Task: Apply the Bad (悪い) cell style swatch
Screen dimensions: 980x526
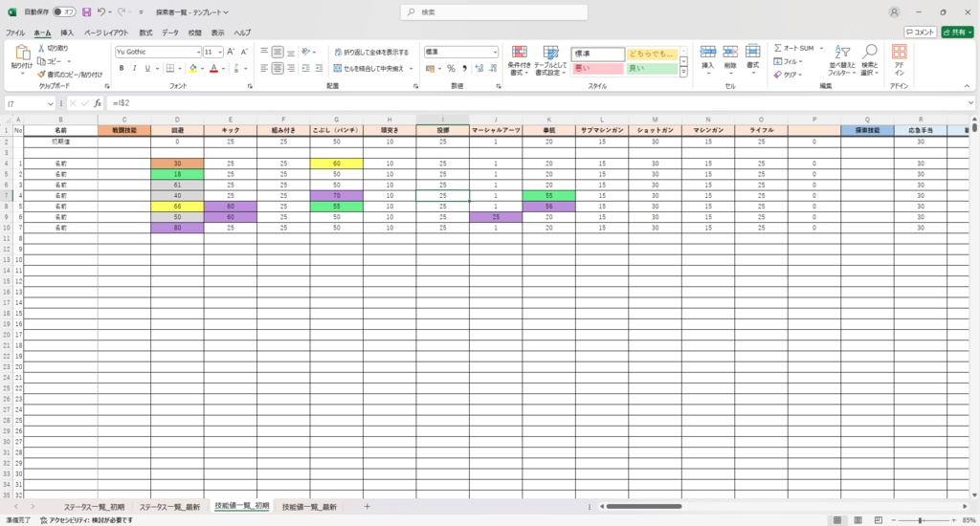Action: (x=597, y=68)
